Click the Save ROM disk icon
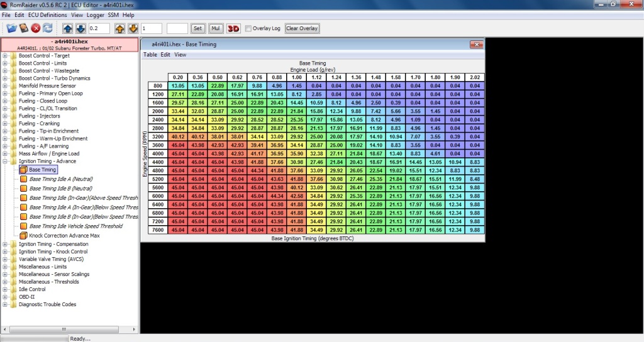 tap(24, 28)
